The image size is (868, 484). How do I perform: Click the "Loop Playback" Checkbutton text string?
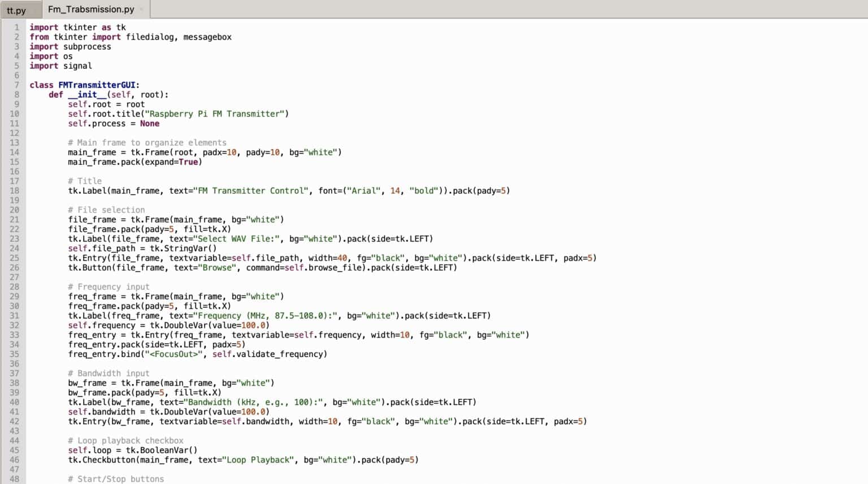260,460
